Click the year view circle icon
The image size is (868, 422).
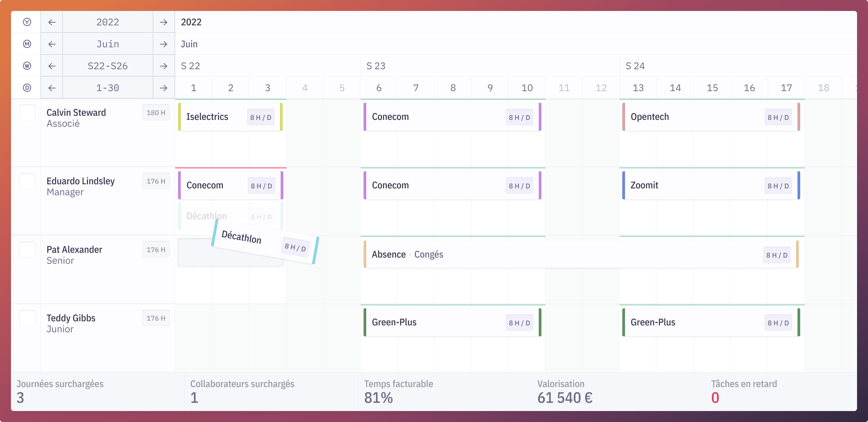pos(27,22)
